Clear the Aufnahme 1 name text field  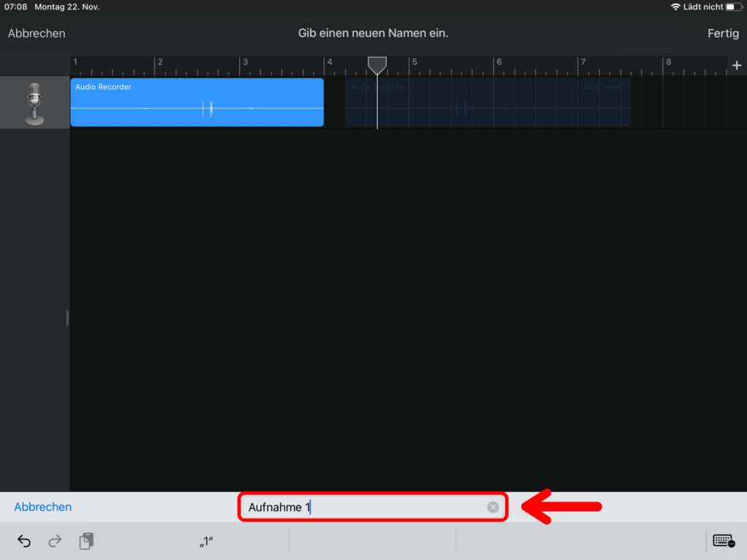click(x=493, y=507)
